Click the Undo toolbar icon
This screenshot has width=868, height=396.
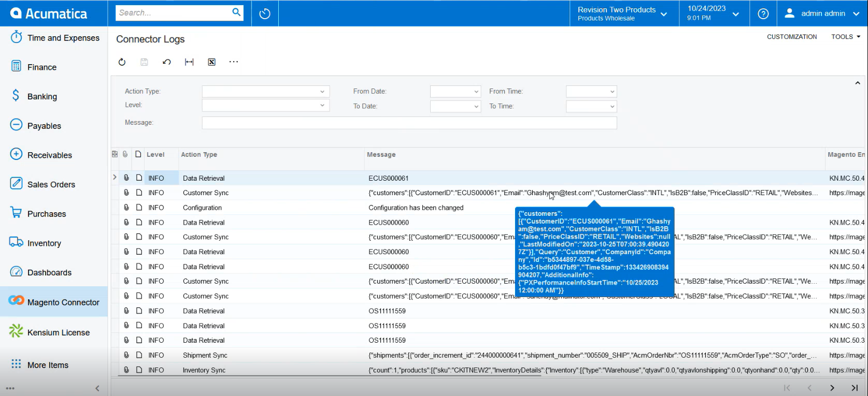167,62
